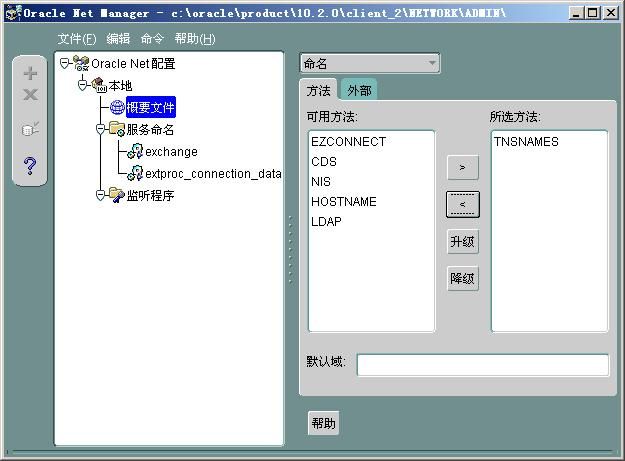
Task: Click the X delete icon in sidebar
Action: click(x=30, y=95)
